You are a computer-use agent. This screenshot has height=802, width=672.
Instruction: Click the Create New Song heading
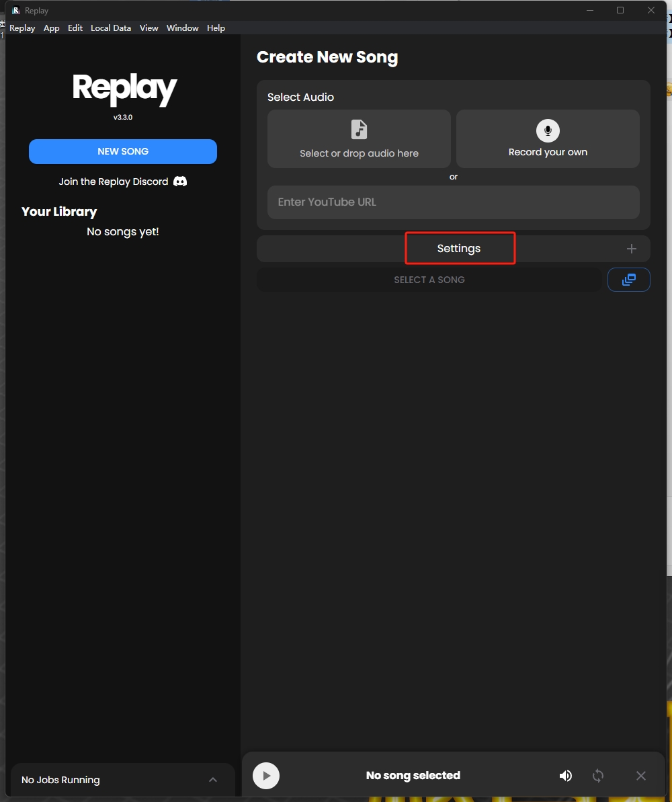click(x=327, y=57)
